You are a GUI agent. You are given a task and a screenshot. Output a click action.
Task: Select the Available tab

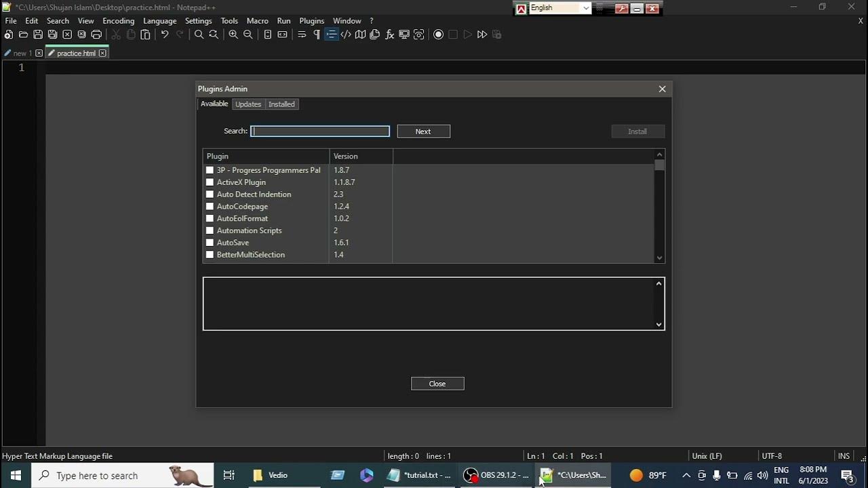point(214,104)
